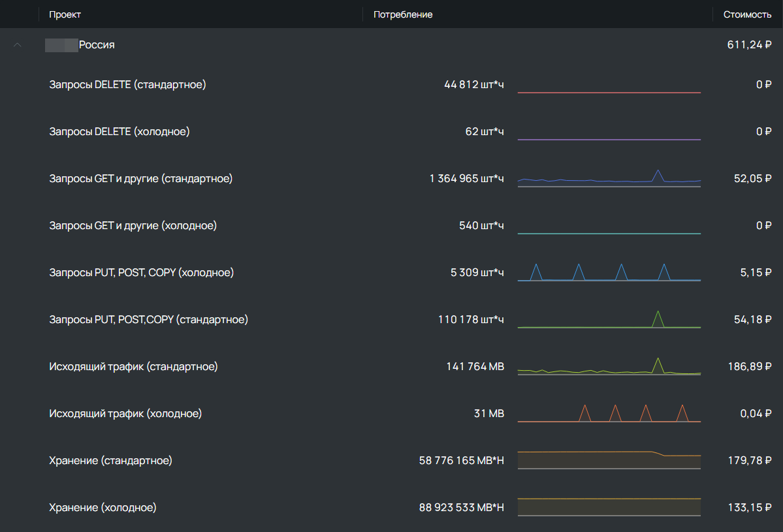
Task: Click the 611,24 ₽ total cost
Action: [749, 45]
